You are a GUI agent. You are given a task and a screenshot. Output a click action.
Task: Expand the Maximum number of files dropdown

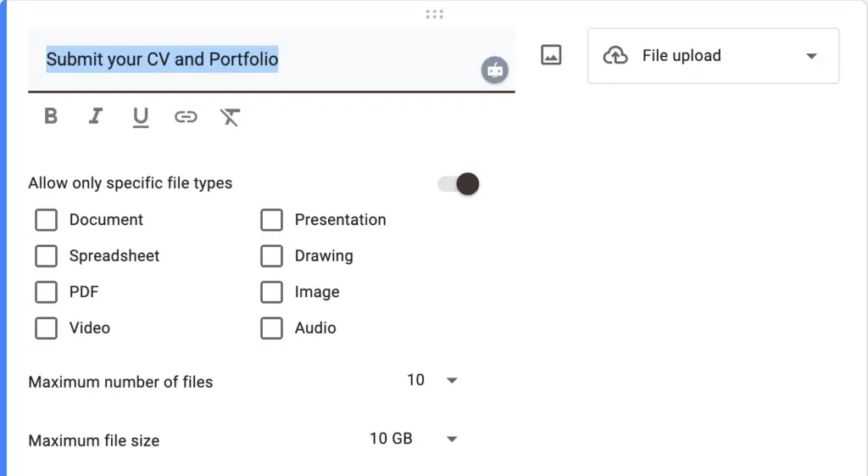(432, 381)
